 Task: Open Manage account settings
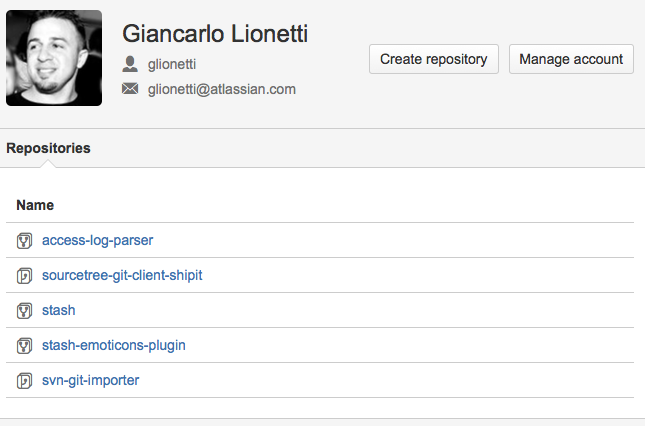tap(571, 59)
